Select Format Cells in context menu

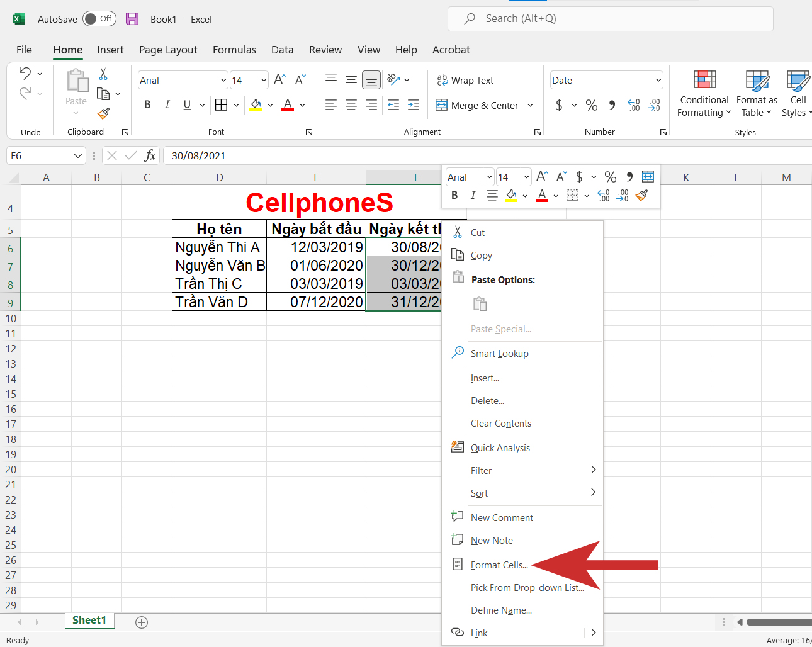[x=499, y=565]
